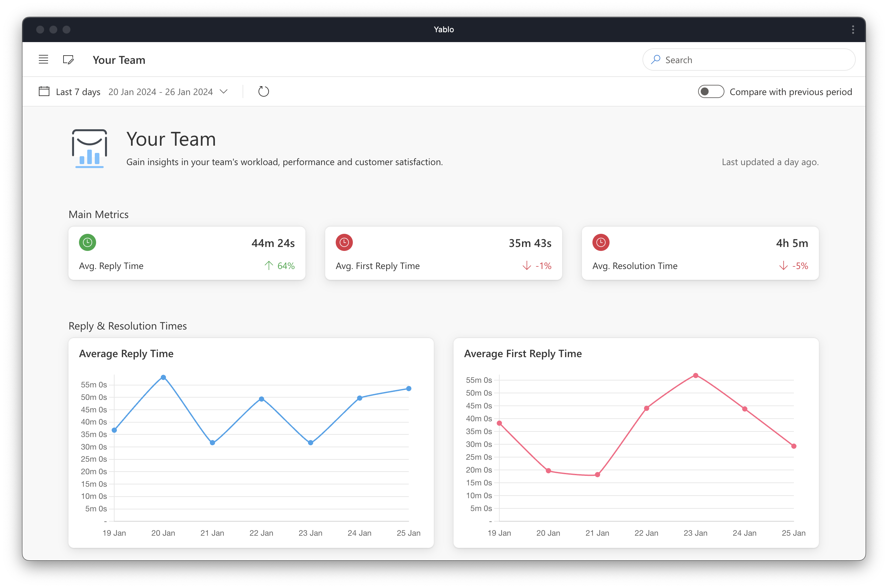Click the Avg. First Reply Time clock icon
Image resolution: width=888 pixels, height=588 pixels.
point(344,243)
